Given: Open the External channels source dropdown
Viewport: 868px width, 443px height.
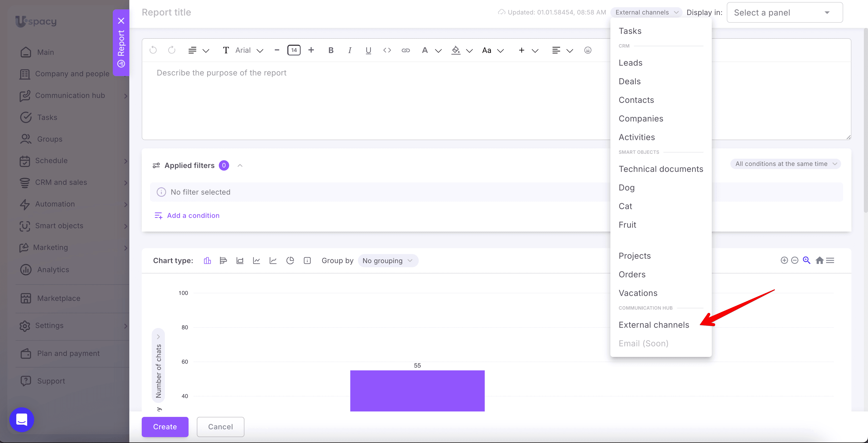Looking at the screenshot, I should pyautogui.click(x=646, y=12).
